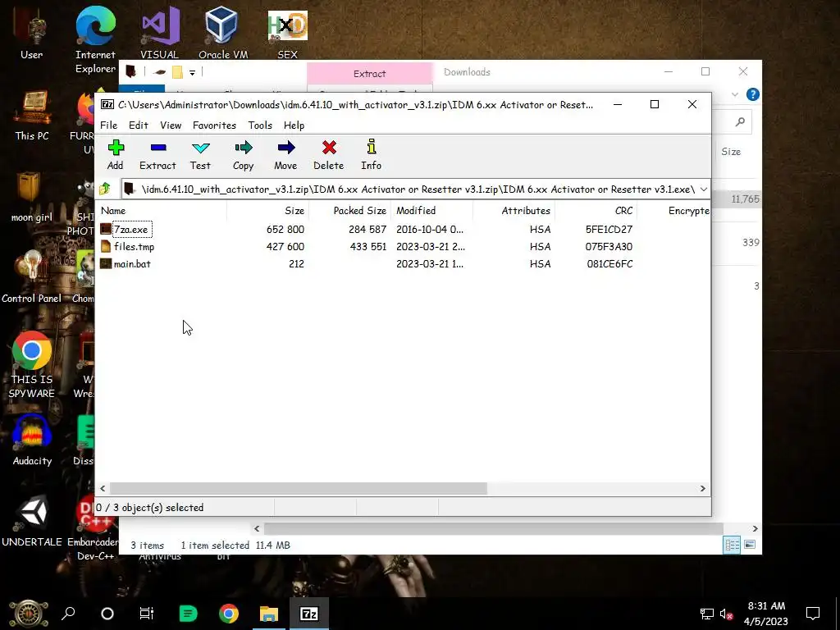Switch Explorer to details view icon
840x630 pixels.
coord(732,546)
